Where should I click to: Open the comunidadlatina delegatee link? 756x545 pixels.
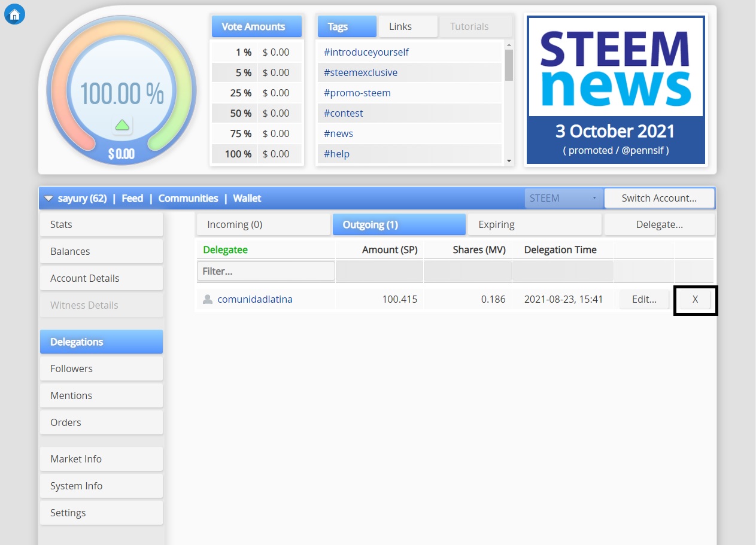coord(255,299)
